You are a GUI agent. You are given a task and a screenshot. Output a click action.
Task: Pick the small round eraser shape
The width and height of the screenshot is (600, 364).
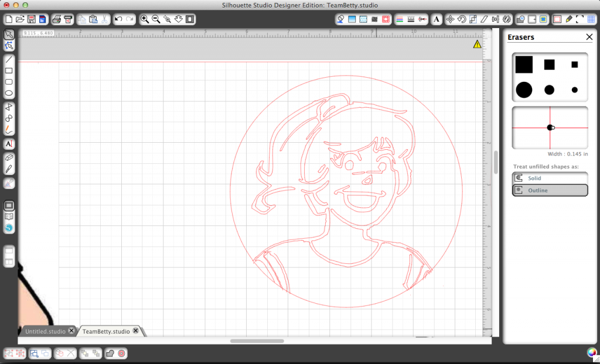575,90
